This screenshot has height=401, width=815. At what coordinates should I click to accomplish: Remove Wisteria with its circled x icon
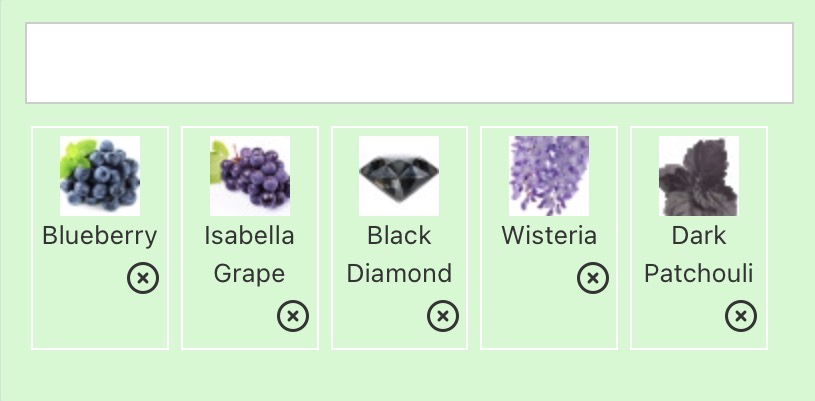tap(593, 278)
